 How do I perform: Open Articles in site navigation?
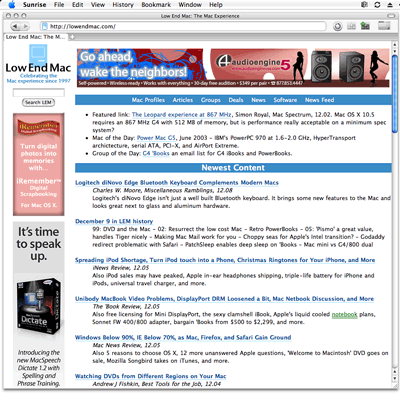[182, 100]
